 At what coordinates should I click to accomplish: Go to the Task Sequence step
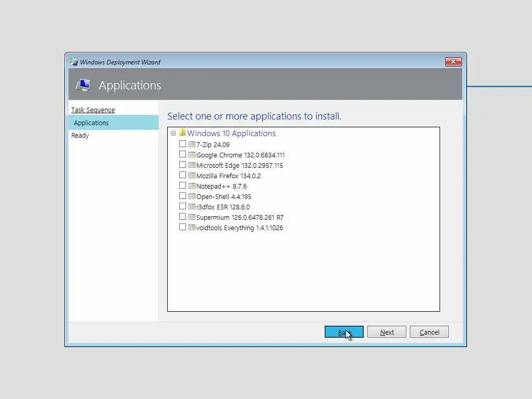click(93, 110)
